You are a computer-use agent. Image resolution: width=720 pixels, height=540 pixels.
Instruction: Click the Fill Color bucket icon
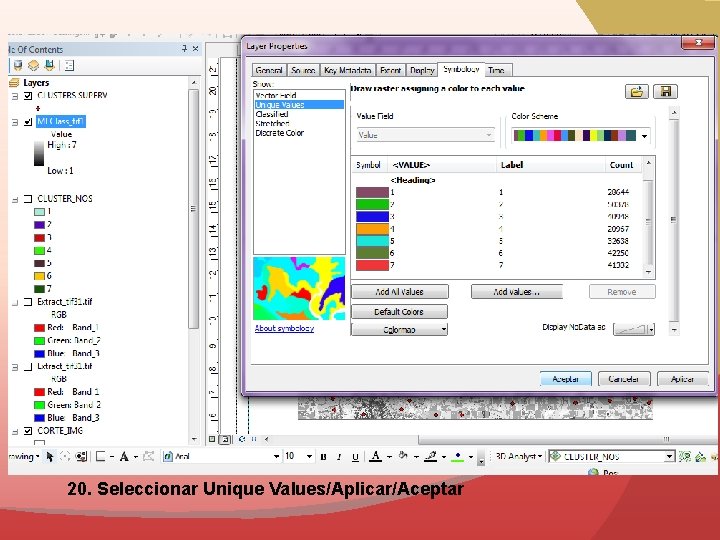pos(403,456)
